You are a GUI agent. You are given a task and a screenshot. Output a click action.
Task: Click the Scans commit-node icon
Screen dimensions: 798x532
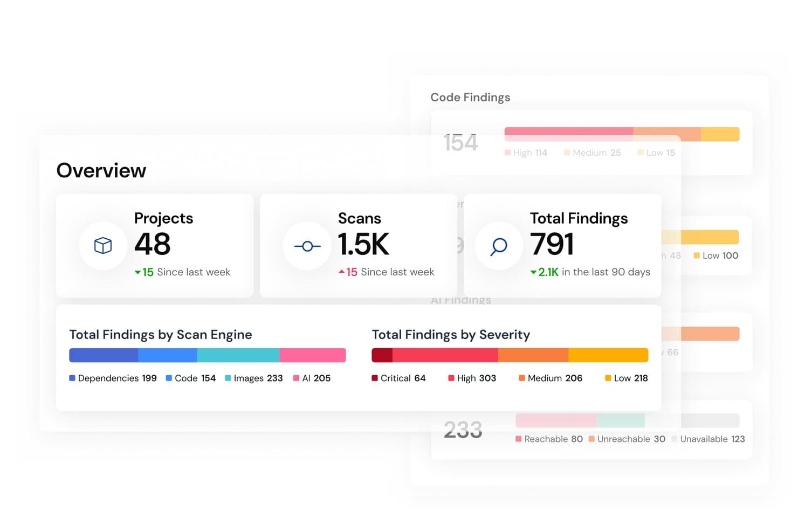tap(307, 246)
